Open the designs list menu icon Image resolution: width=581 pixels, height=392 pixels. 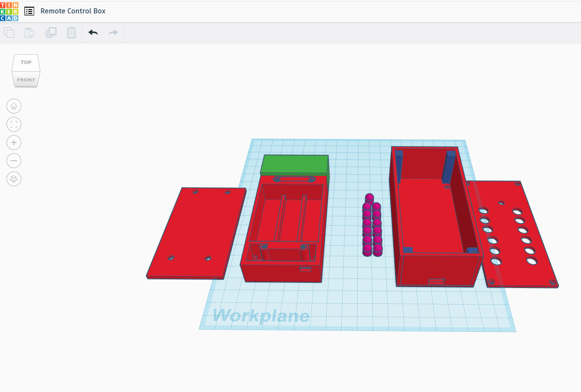29,11
